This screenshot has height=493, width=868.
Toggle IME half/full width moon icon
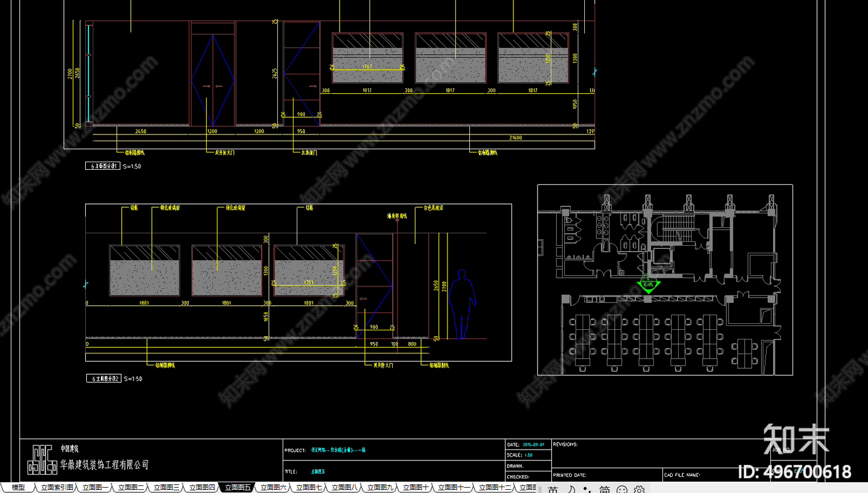571,490
